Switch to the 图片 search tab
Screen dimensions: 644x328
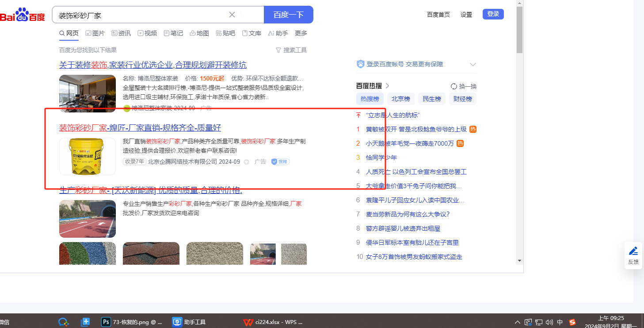coord(95,33)
